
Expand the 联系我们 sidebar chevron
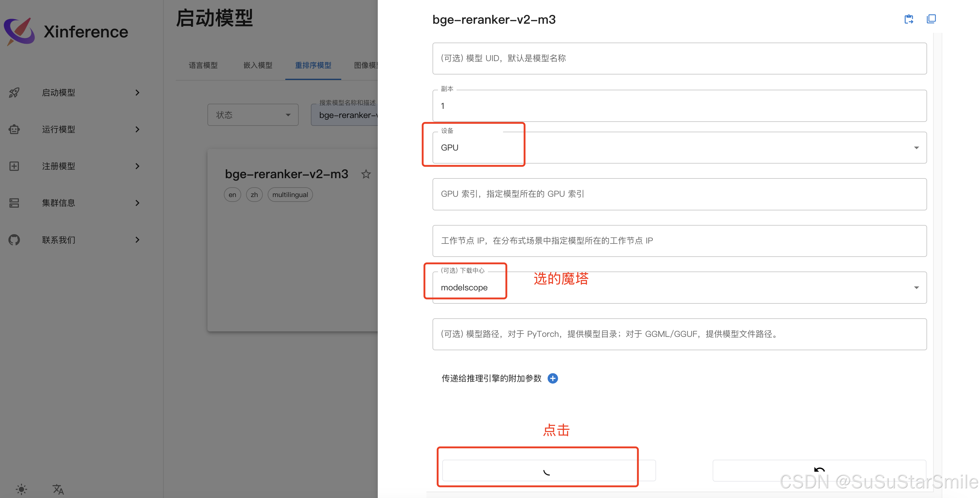137,240
